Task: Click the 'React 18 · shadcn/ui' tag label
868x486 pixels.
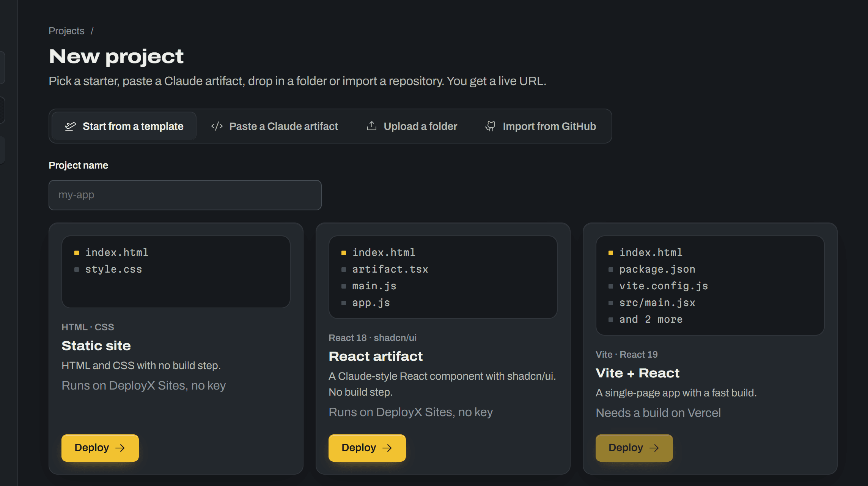Action: coord(373,338)
